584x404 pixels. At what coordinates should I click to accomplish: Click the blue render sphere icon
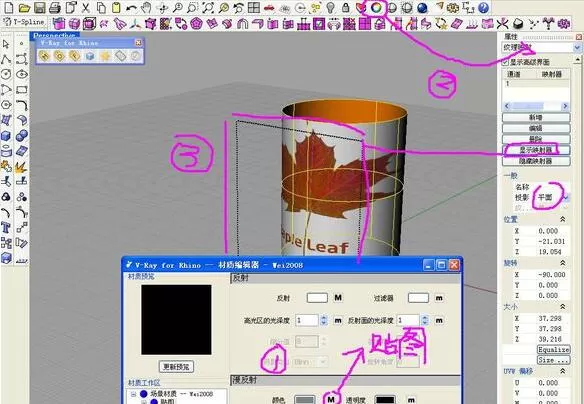422,7
